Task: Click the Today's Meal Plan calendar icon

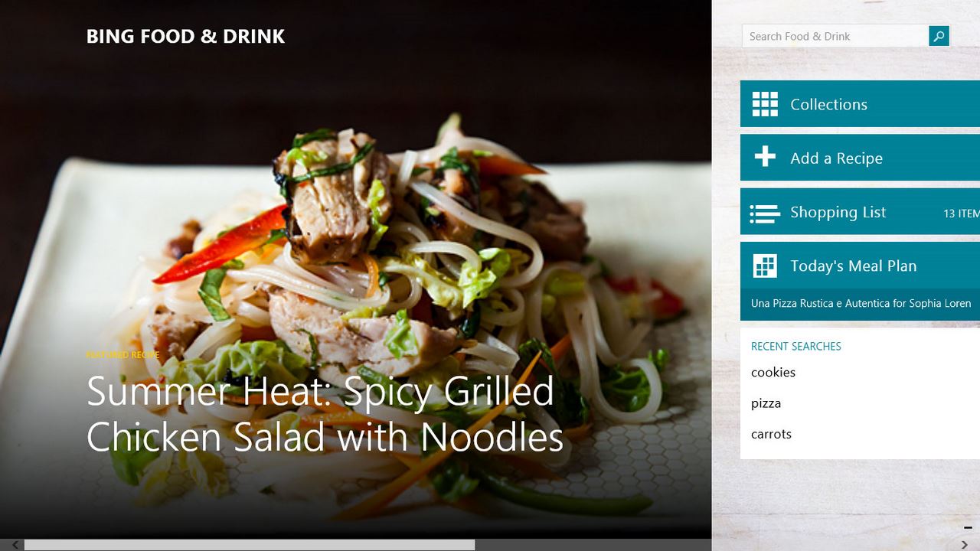Action: pos(765,266)
